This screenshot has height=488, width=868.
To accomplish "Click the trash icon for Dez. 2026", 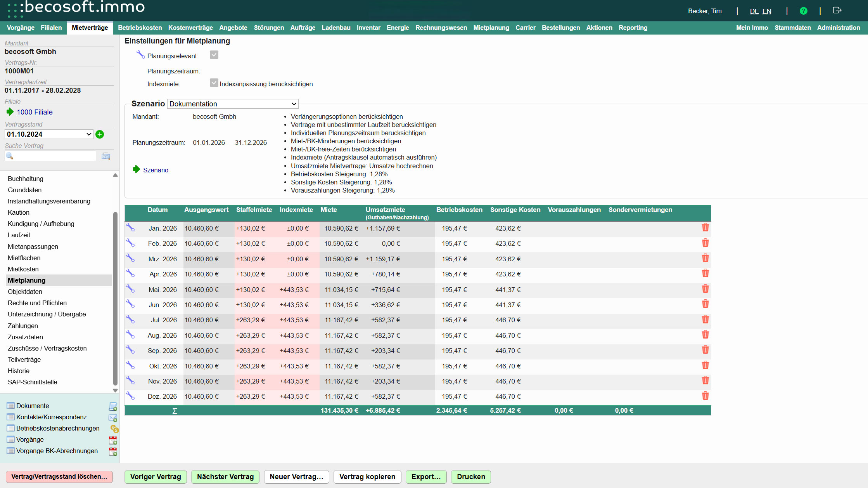I will click(705, 396).
